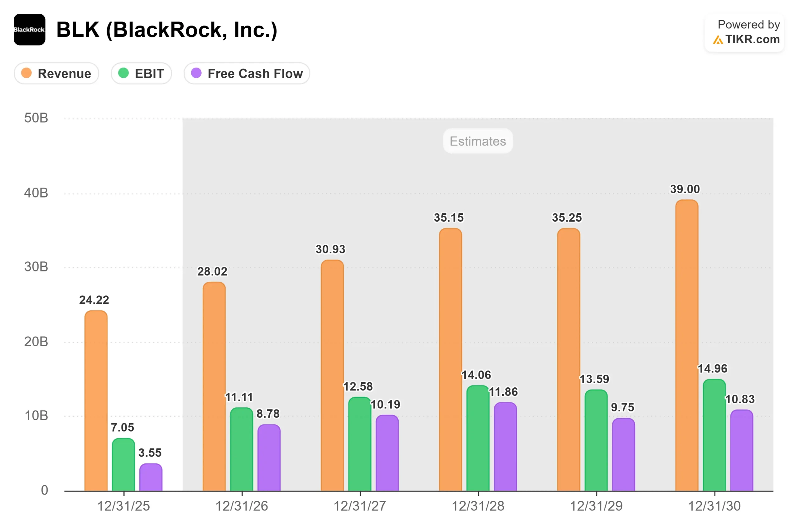798x532 pixels.
Task: Click the 11.86 free cash flow bar
Action: 505,447
